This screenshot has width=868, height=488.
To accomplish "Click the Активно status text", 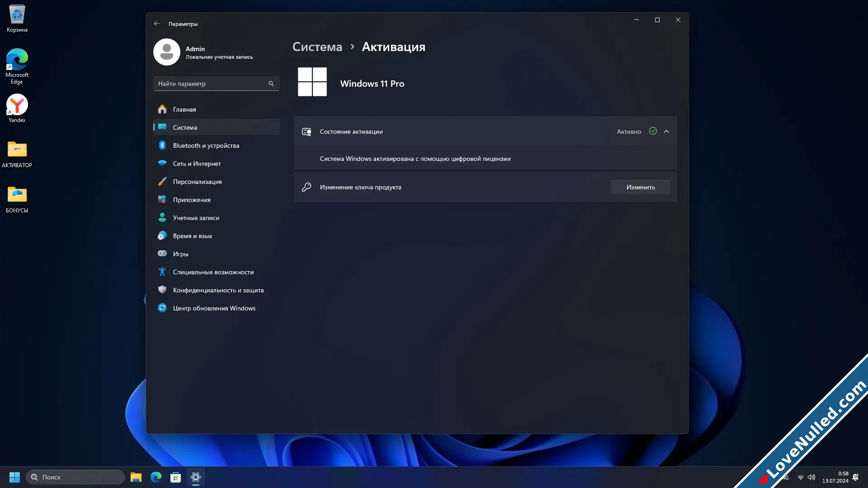I will pyautogui.click(x=629, y=131).
